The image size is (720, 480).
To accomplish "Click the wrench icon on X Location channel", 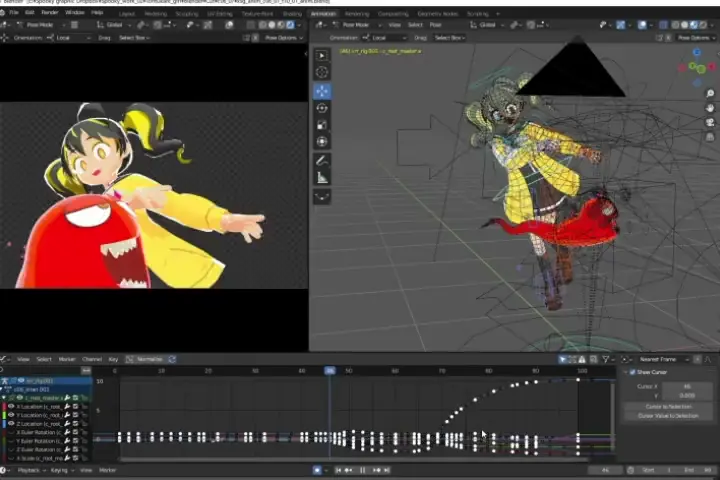I will click(67, 407).
